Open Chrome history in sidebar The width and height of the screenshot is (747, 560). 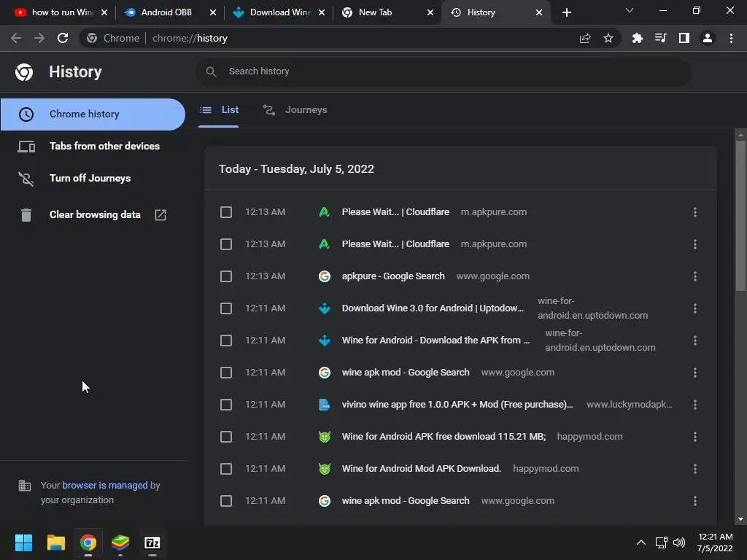tap(93, 114)
